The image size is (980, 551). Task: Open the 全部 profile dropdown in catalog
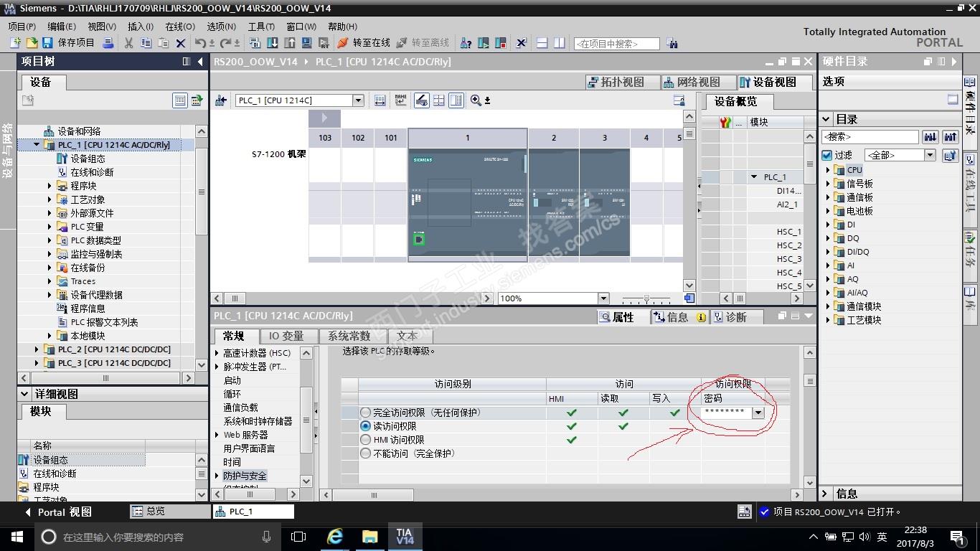click(930, 155)
